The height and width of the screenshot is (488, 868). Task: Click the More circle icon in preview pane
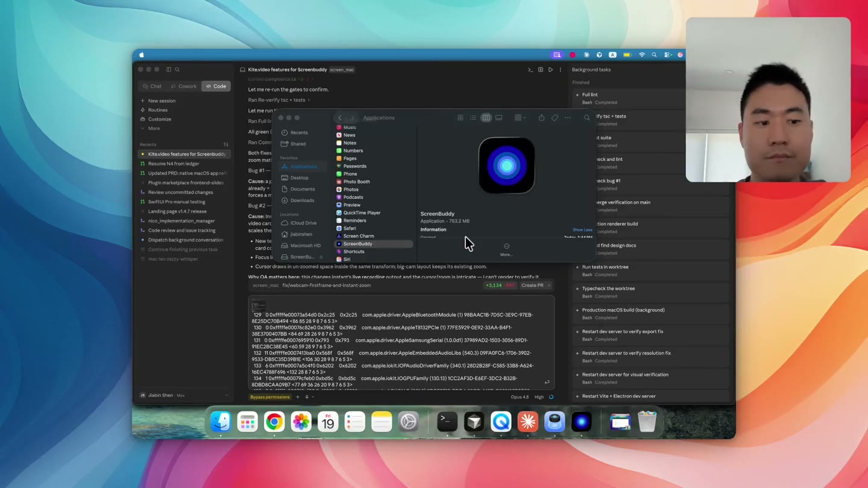click(506, 246)
